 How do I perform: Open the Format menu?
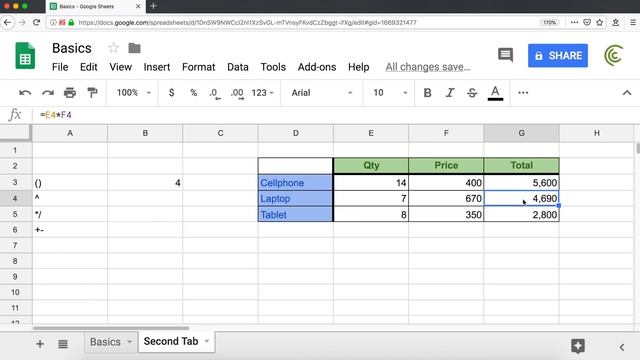(x=198, y=67)
